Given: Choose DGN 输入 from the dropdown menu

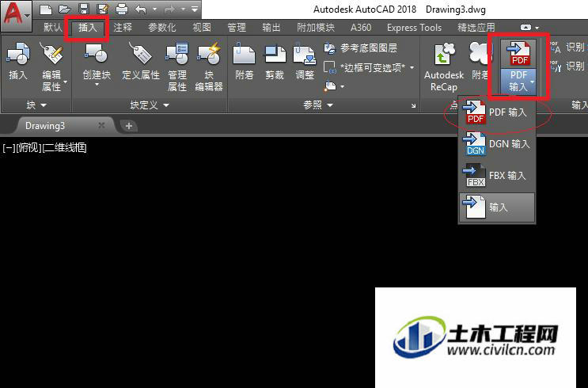Looking at the screenshot, I should click(497, 144).
